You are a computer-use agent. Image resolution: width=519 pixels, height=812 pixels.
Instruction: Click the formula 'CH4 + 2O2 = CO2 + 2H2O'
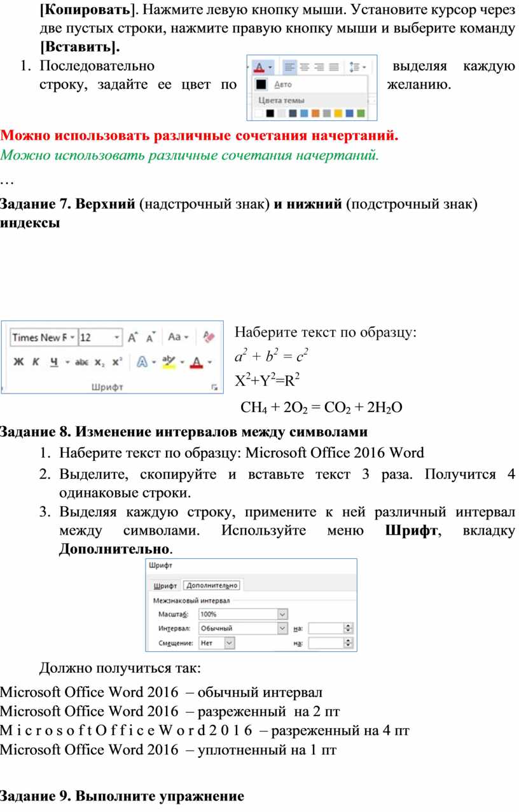tap(321, 408)
